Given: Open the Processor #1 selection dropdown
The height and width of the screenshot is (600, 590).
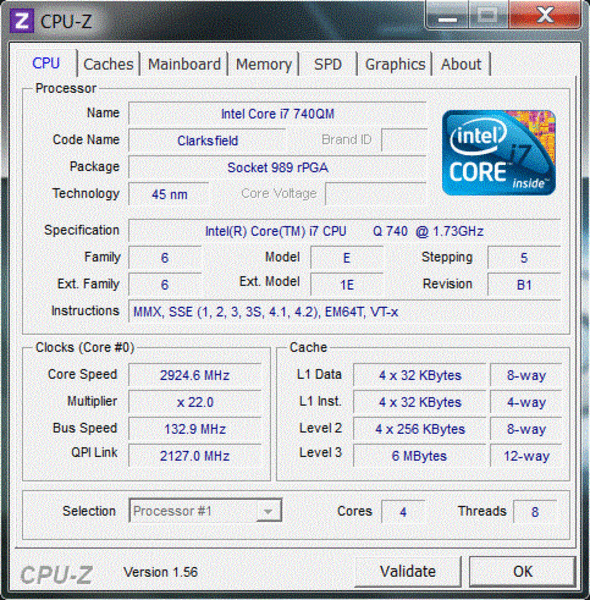Looking at the screenshot, I should (x=205, y=511).
